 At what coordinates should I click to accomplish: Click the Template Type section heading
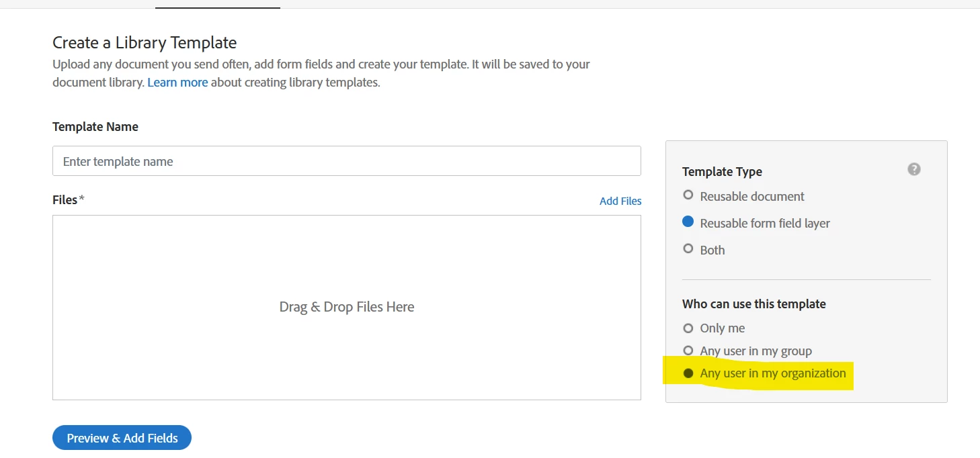722,171
